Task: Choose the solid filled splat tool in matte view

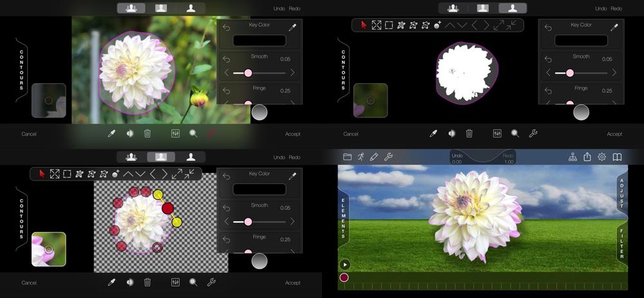Action: (401, 25)
